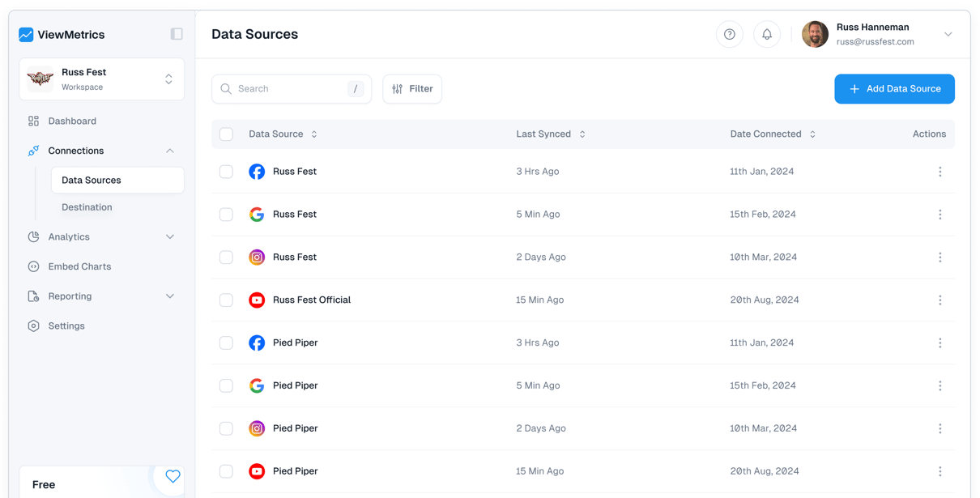This screenshot has width=980, height=498.
Task: Open actions menu for Russ Fest Official row
Action: [x=940, y=300]
